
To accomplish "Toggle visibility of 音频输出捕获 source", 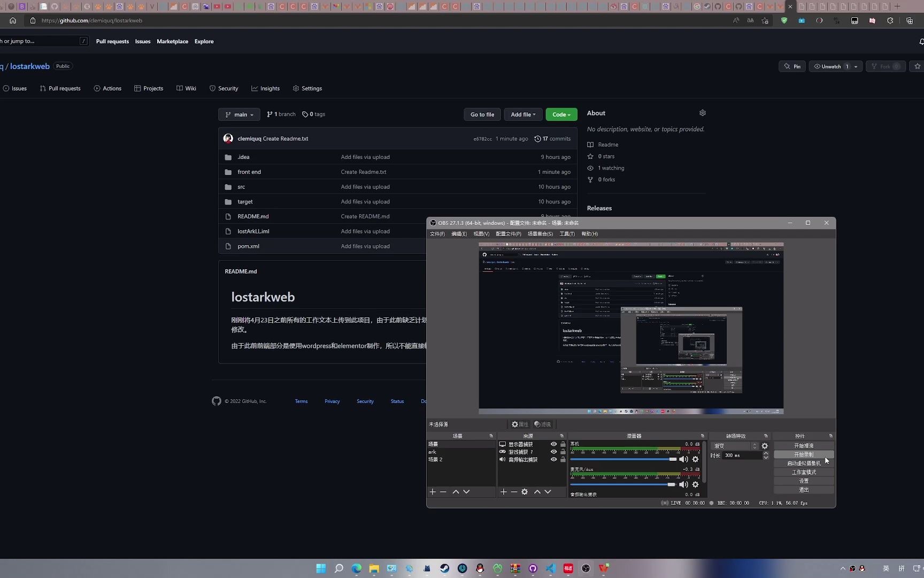I will [553, 459].
